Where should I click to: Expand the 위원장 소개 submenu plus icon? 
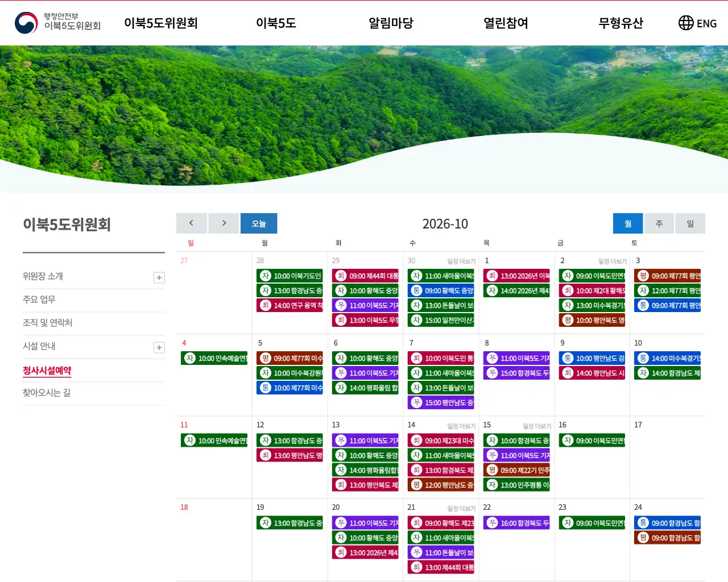click(x=159, y=277)
